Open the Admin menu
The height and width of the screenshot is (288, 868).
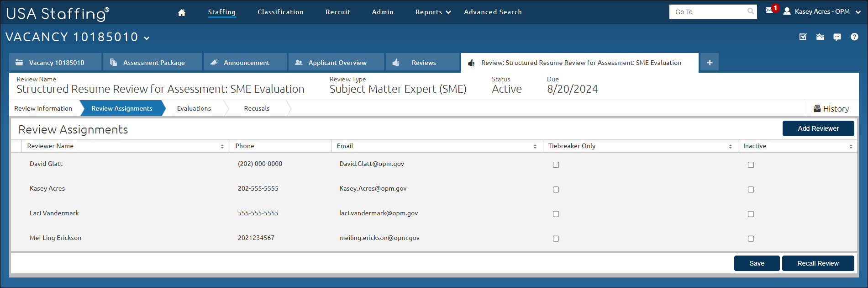pos(383,12)
